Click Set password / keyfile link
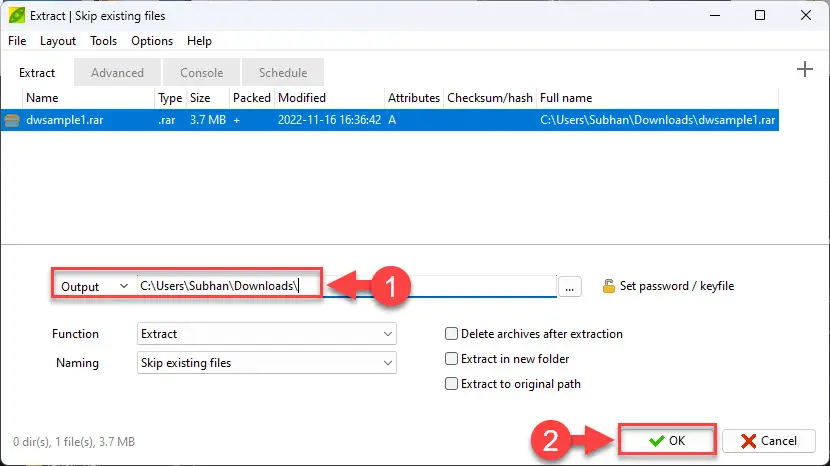The width and height of the screenshot is (830, 466). [676, 286]
